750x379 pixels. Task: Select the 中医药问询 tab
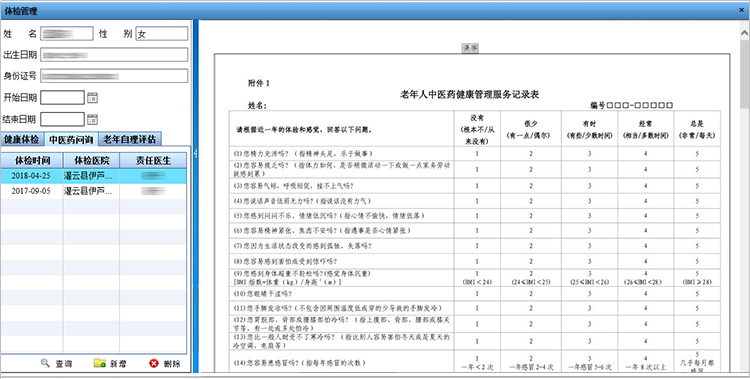click(x=72, y=139)
